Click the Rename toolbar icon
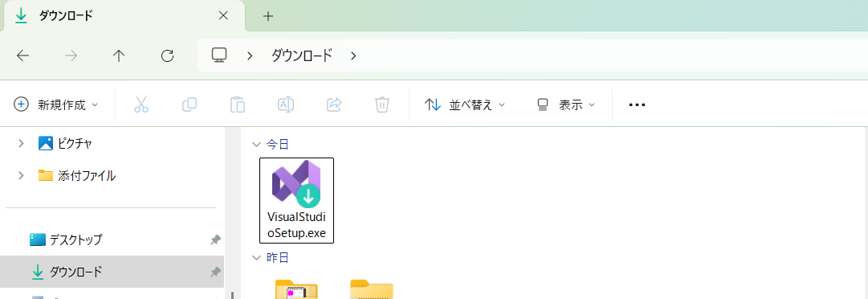 tap(286, 104)
